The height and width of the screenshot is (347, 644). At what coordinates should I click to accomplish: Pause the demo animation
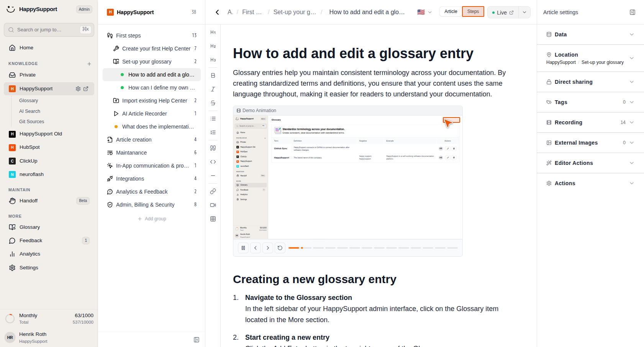point(243,248)
